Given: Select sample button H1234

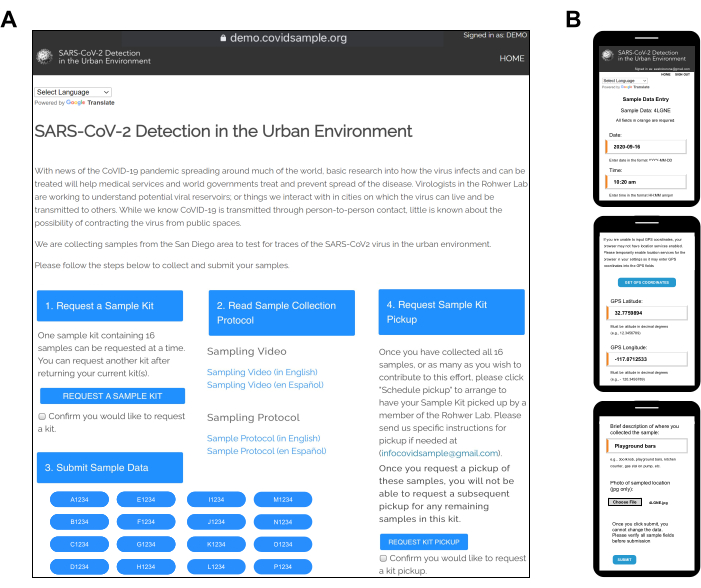Looking at the screenshot, I should tap(146, 567).
